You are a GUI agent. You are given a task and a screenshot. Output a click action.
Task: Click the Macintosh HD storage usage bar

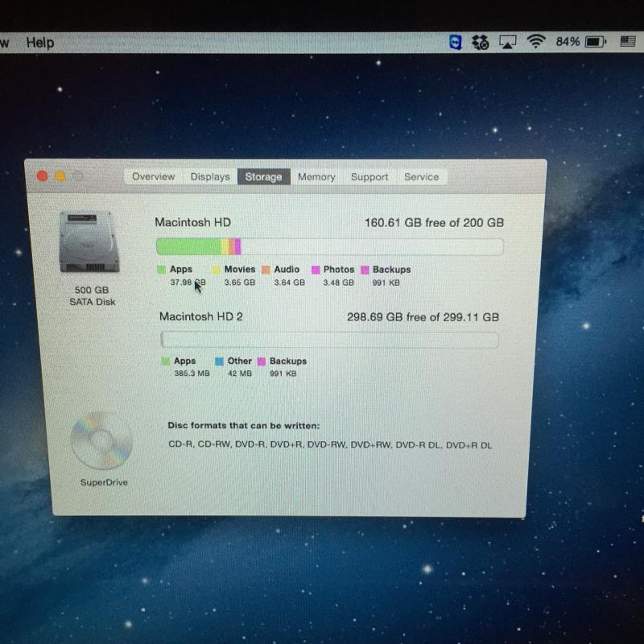(329, 246)
